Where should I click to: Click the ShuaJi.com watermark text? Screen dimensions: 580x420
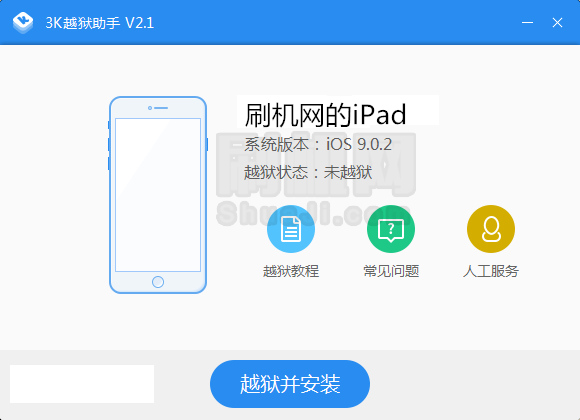click(313, 214)
